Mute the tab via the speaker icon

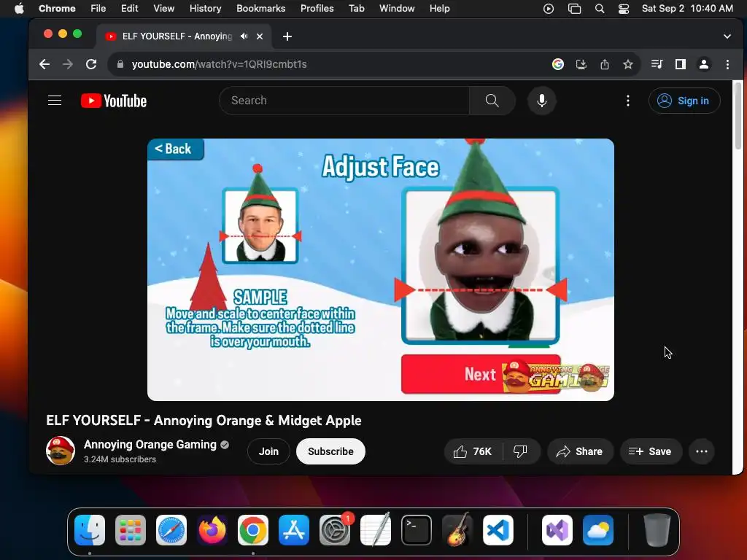[244, 36]
